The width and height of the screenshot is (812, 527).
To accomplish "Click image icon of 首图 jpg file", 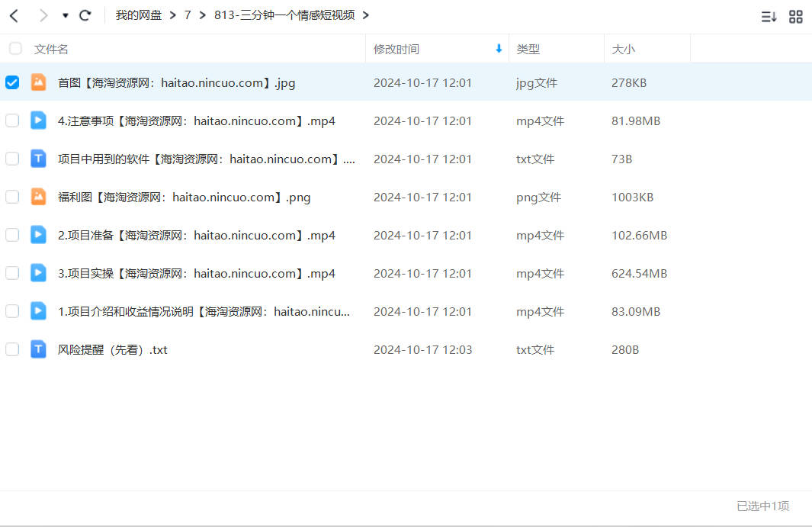I will 38,82.
